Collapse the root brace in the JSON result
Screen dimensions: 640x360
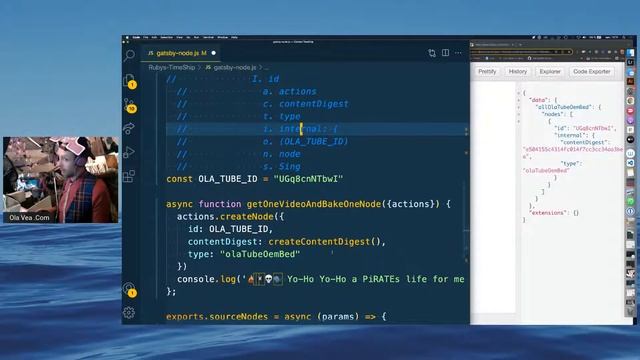pyautogui.click(x=519, y=93)
